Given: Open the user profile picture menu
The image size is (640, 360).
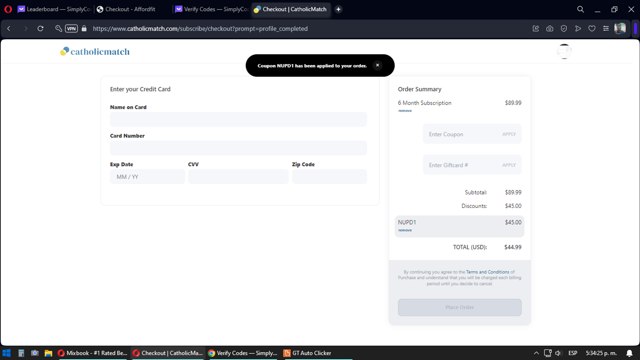Looking at the screenshot, I should [x=564, y=51].
